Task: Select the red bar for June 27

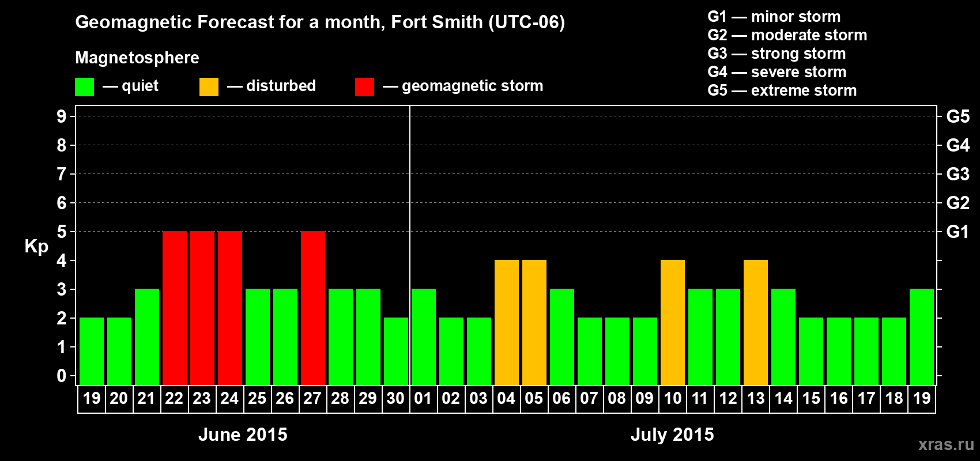Action: [313, 308]
